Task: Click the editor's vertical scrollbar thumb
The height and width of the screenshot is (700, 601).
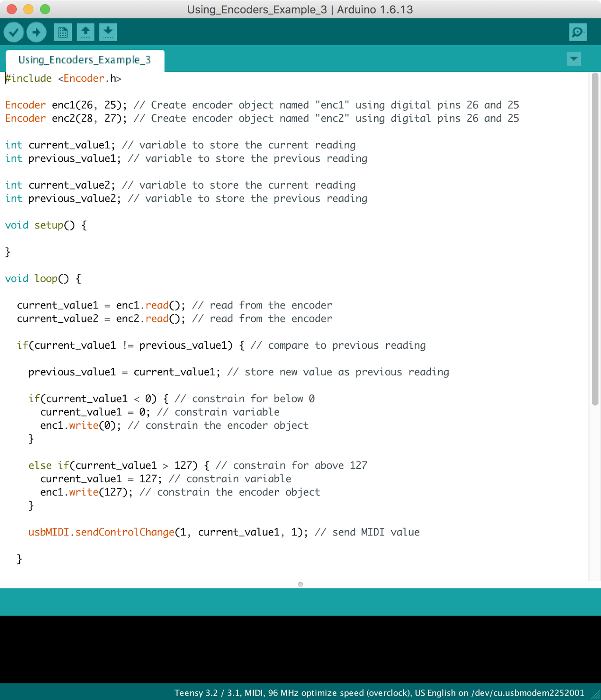Action: 595,239
